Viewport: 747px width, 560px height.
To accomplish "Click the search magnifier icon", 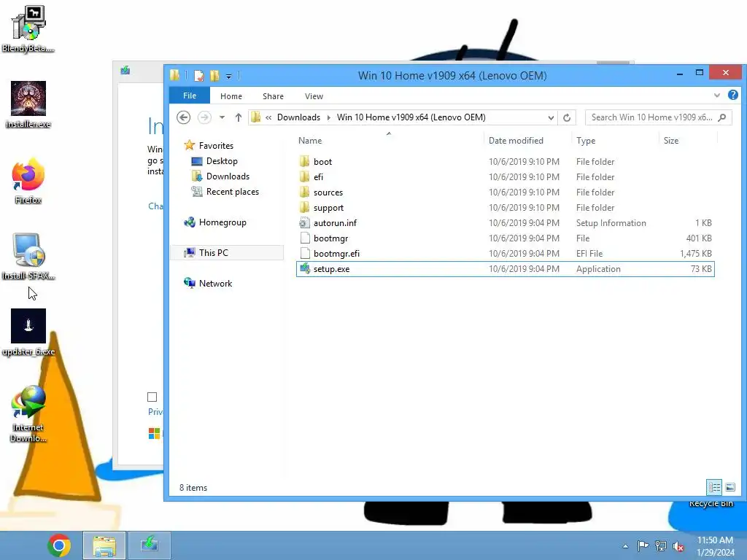I will pos(722,117).
